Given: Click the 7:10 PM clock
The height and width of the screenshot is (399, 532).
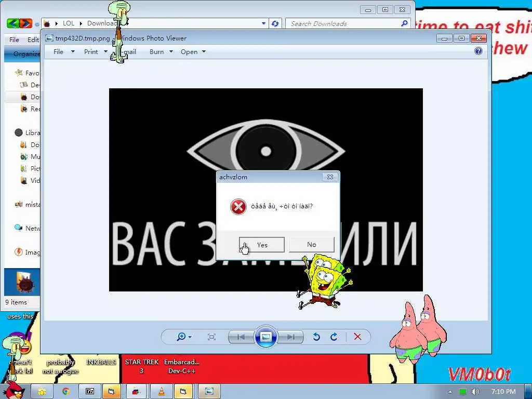Looking at the screenshot, I should 503,391.
